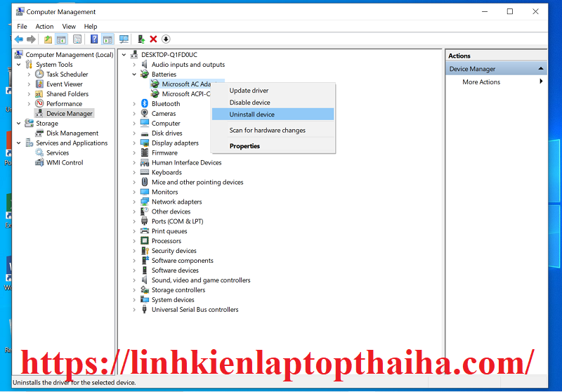Click the Help question mark toolbar icon
The width and height of the screenshot is (562, 392).
94,39
